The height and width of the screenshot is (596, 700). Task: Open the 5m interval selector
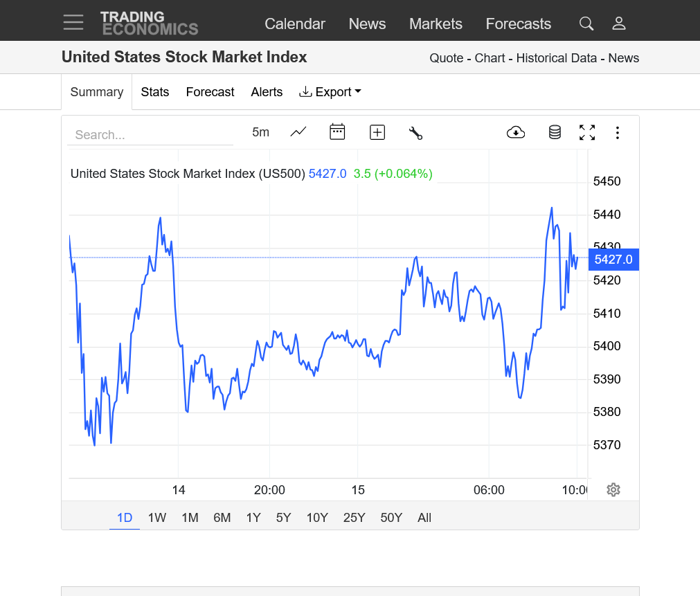pos(260,132)
